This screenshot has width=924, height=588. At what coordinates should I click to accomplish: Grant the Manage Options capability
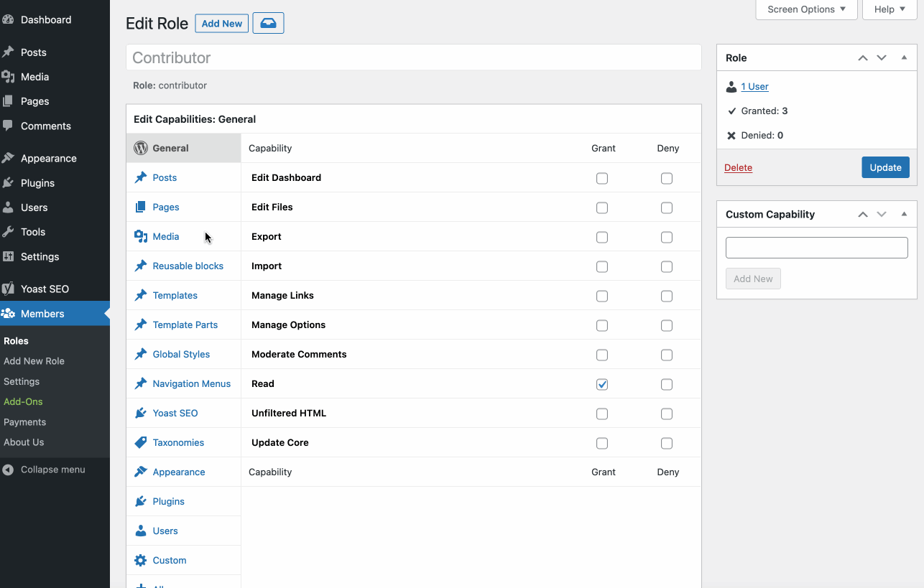pyautogui.click(x=602, y=325)
